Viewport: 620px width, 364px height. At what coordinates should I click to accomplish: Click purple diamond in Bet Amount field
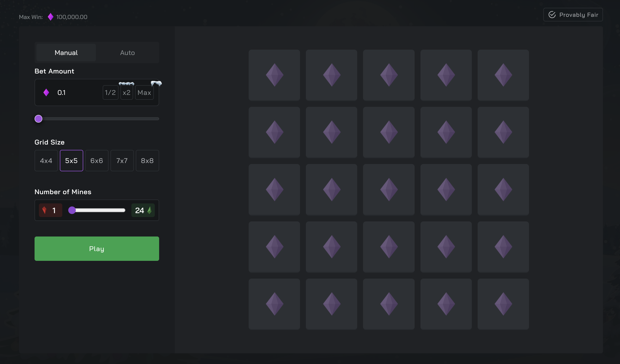pyautogui.click(x=46, y=92)
